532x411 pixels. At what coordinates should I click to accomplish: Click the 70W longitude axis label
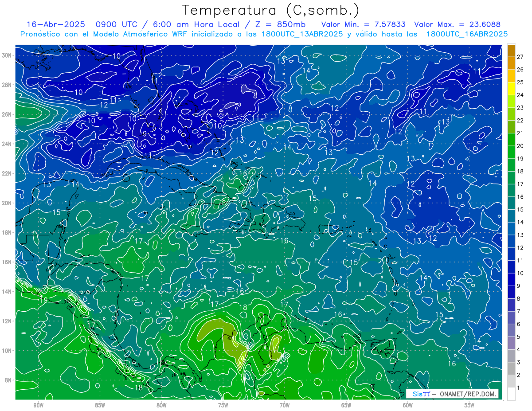(285, 405)
